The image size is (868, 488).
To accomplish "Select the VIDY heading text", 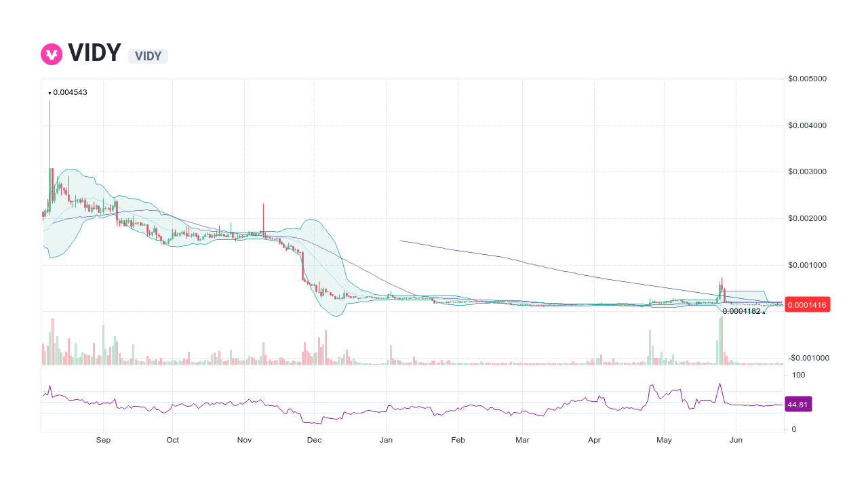I will 95,53.
